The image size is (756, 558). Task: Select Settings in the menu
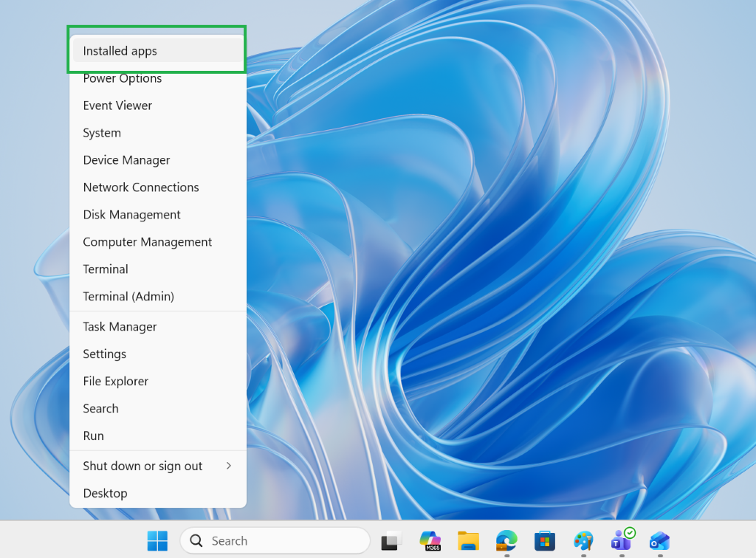coord(158,354)
